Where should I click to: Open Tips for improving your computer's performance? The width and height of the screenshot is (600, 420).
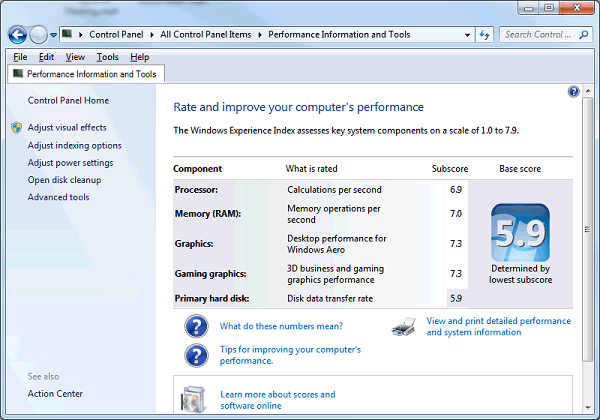tap(290, 355)
